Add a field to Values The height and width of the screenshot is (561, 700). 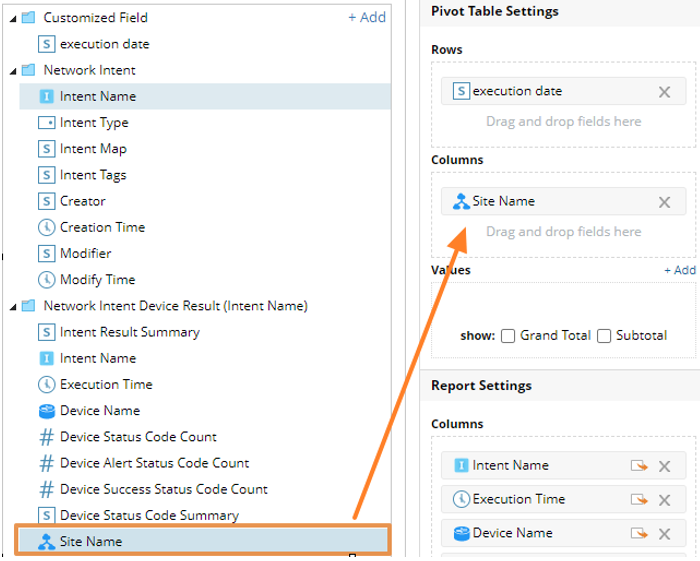(x=679, y=270)
